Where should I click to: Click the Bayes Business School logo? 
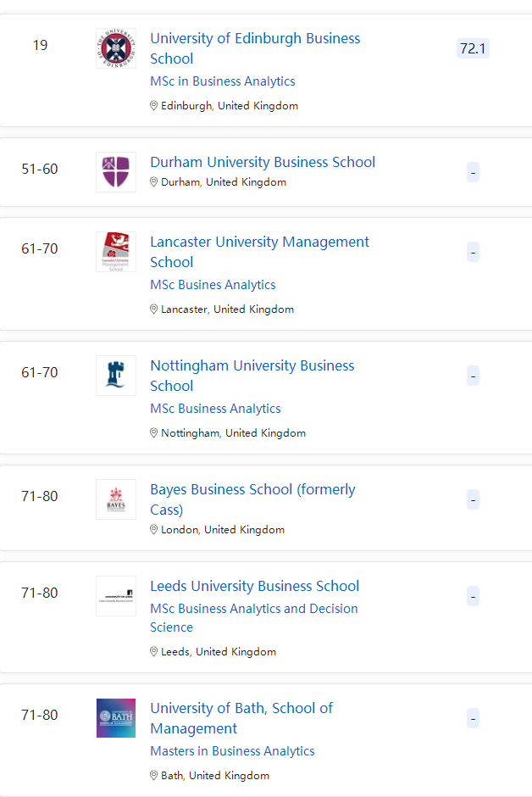tap(116, 499)
